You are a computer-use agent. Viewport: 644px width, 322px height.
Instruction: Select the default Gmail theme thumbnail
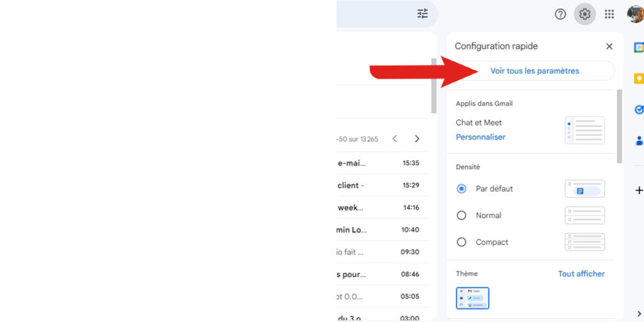pyautogui.click(x=472, y=298)
